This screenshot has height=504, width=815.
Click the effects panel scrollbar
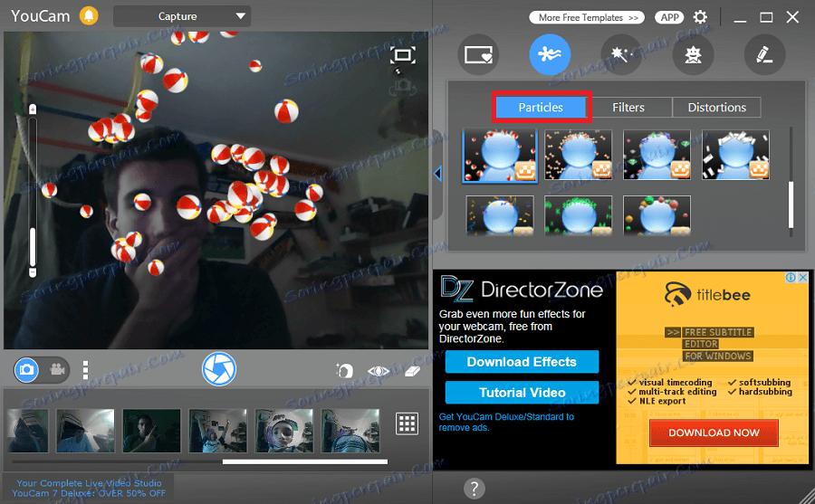[791, 204]
